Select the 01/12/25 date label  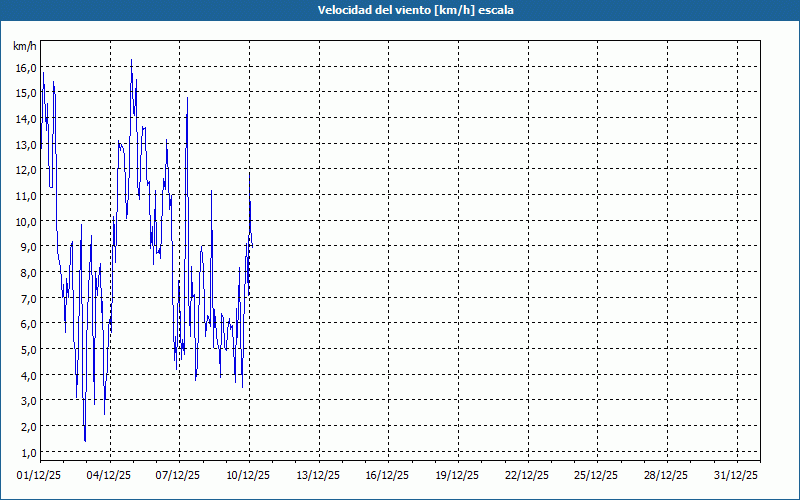(41, 476)
